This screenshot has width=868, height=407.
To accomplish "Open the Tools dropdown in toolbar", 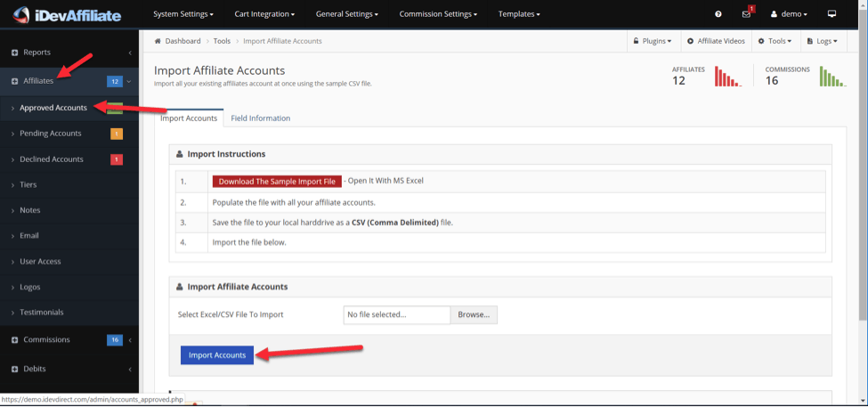I will pyautogui.click(x=775, y=41).
